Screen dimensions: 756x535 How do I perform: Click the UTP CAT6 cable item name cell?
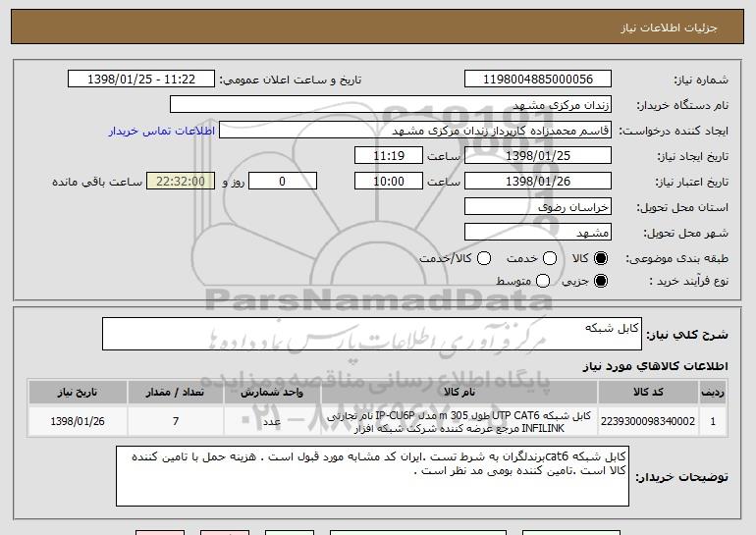[459, 422]
